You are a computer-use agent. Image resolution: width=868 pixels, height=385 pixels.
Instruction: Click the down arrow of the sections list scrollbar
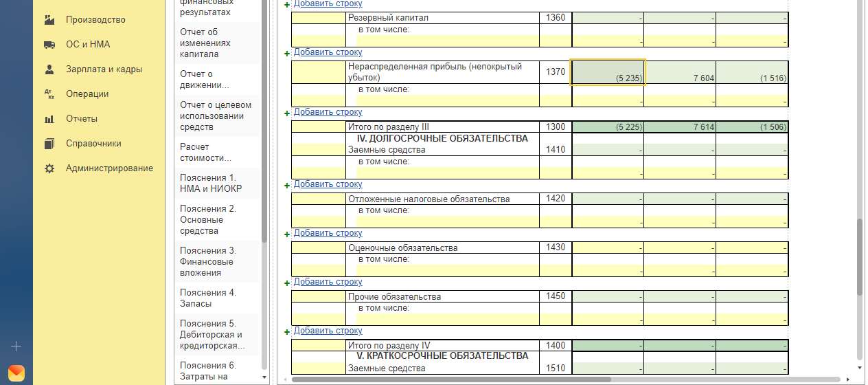(x=264, y=377)
